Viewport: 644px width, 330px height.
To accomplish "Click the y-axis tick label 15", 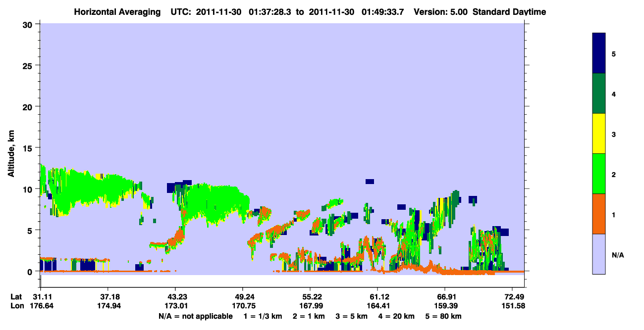I will [x=29, y=148].
